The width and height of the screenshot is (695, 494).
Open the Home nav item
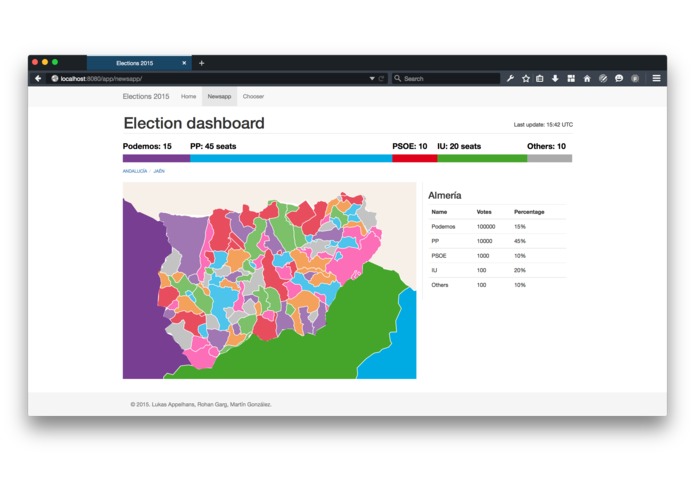pyautogui.click(x=188, y=96)
